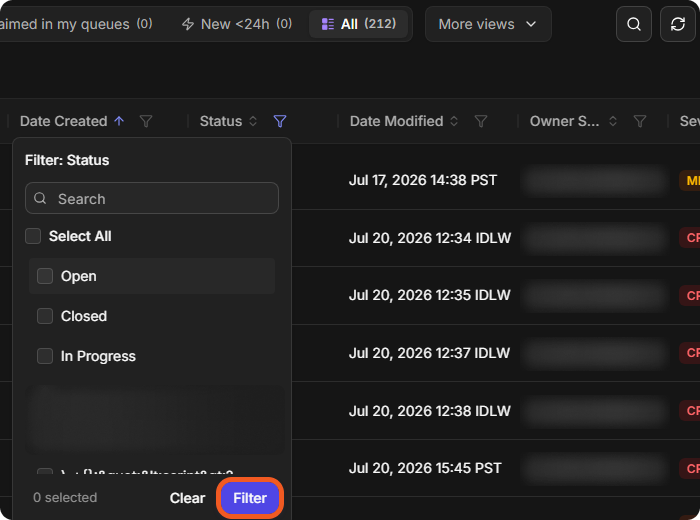Open the search magnifier button

coord(633,24)
